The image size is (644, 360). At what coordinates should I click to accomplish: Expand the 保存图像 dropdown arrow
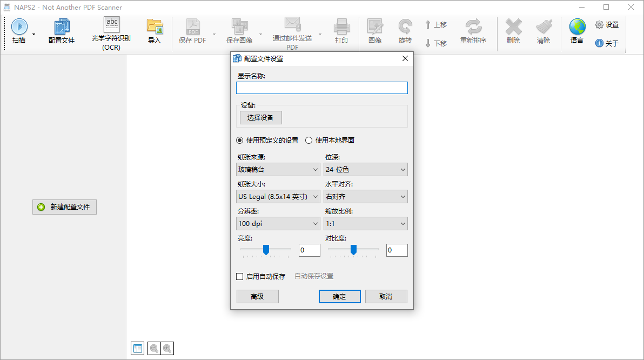point(260,34)
